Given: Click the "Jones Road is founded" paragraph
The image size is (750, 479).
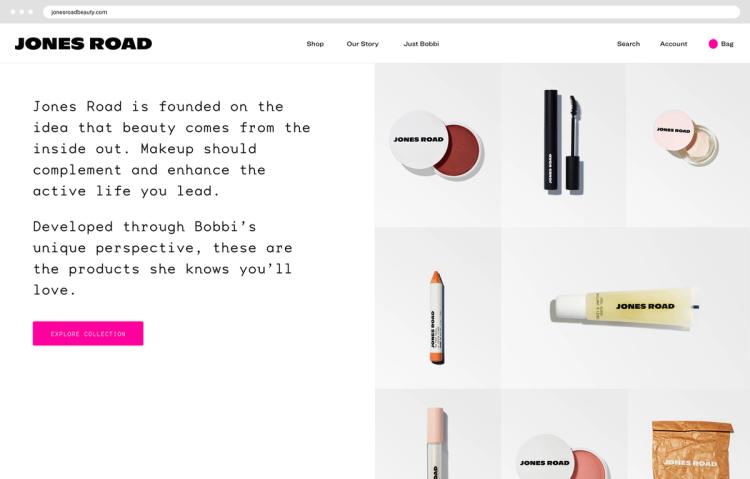Looking at the screenshot, I should click(x=172, y=148).
